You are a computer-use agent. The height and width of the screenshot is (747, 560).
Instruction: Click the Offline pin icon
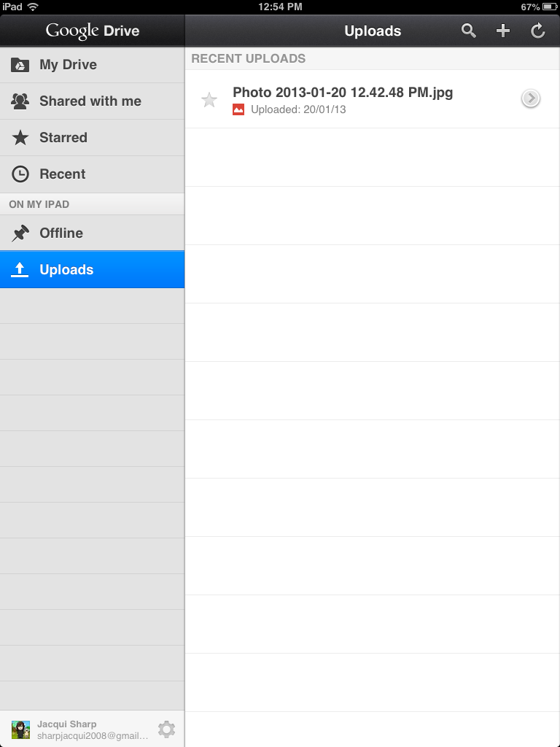(x=20, y=233)
